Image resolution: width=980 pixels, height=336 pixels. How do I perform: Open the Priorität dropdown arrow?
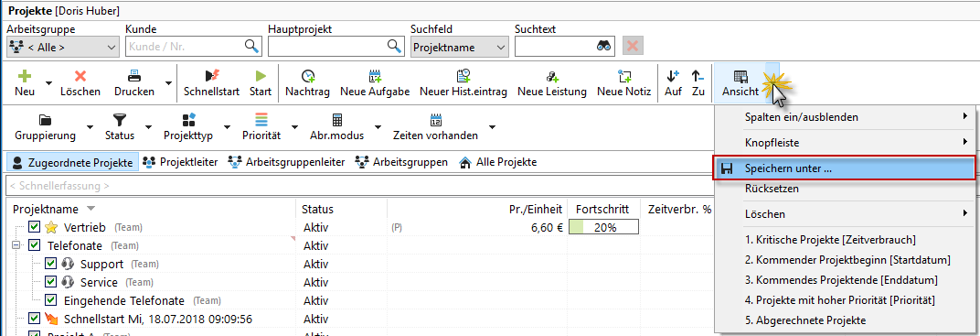point(294,127)
